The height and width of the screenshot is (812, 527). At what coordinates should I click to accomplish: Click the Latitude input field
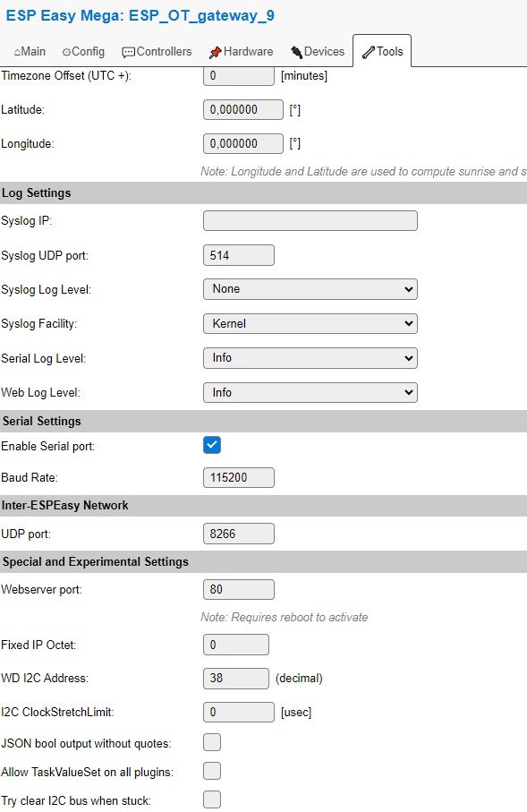[243, 110]
